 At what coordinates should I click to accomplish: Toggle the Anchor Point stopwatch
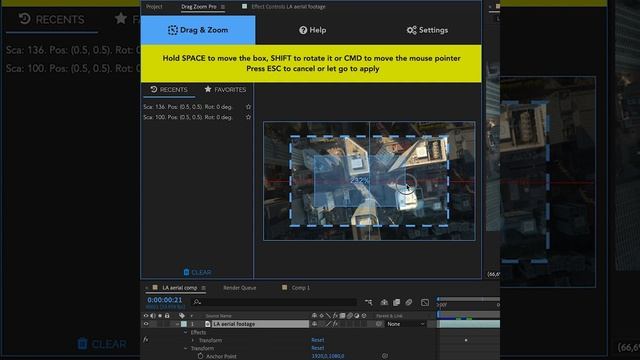click(x=200, y=356)
